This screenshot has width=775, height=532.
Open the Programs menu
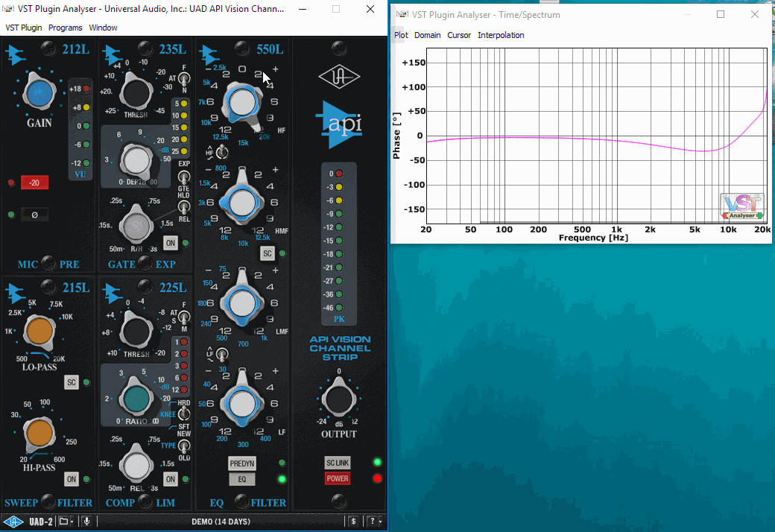click(66, 28)
